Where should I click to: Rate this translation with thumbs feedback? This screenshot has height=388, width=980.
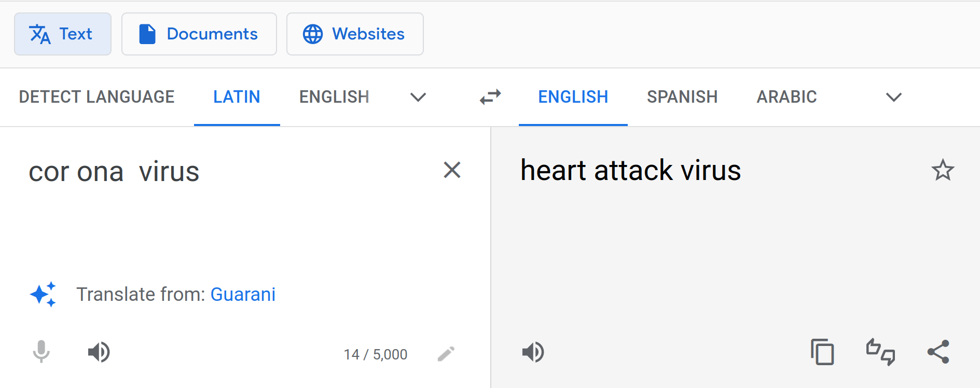pos(881,352)
